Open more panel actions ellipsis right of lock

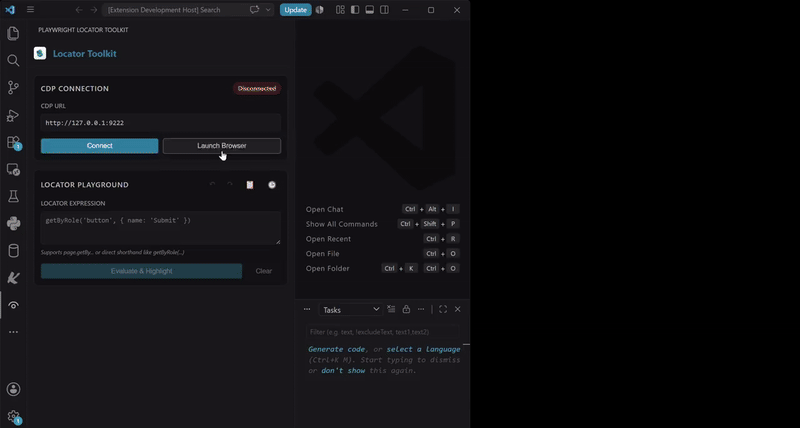pyautogui.click(x=421, y=309)
